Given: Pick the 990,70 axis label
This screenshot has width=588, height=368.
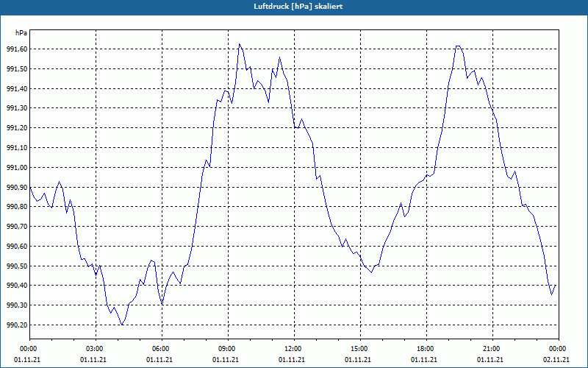Looking at the screenshot, I should [x=17, y=227].
